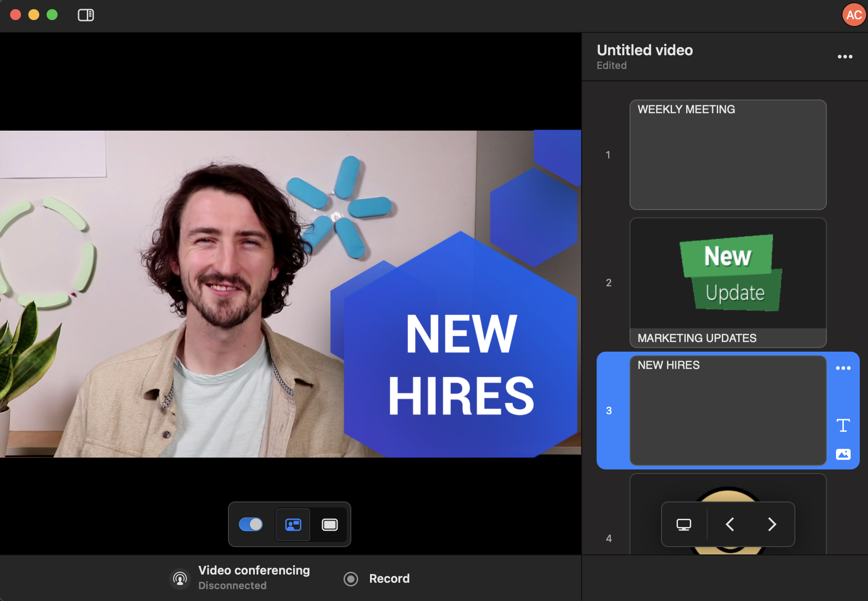Click the text tool on slide 3
This screenshot has height=601, width=868.
coord(843,425)
